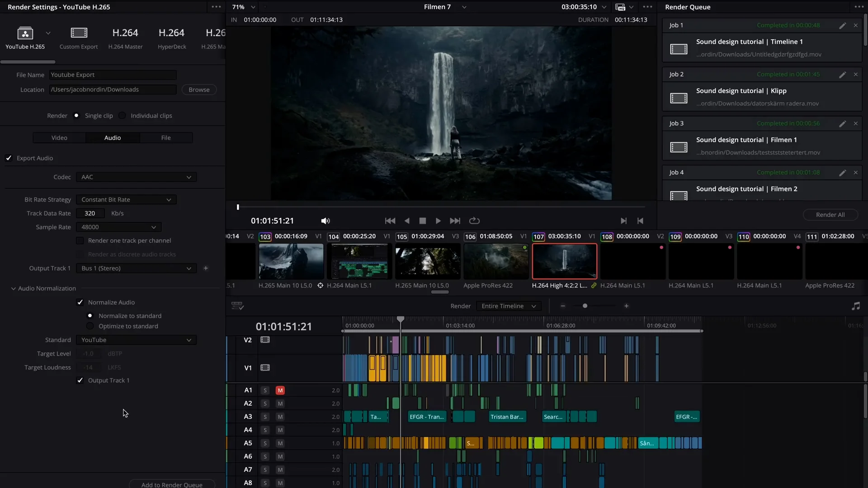Click the loop playback icon
This screenshot has height=488, width=868.
coord(474,221)
